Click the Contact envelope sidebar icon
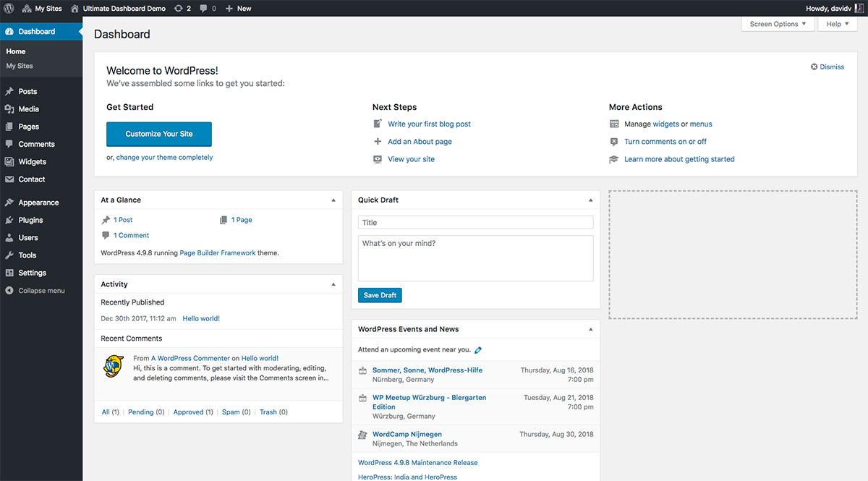 click(x=9, y=179)
